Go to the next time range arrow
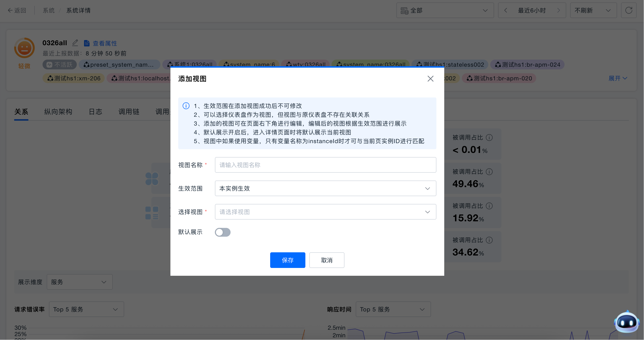The image size is (644, 340). 558,10
